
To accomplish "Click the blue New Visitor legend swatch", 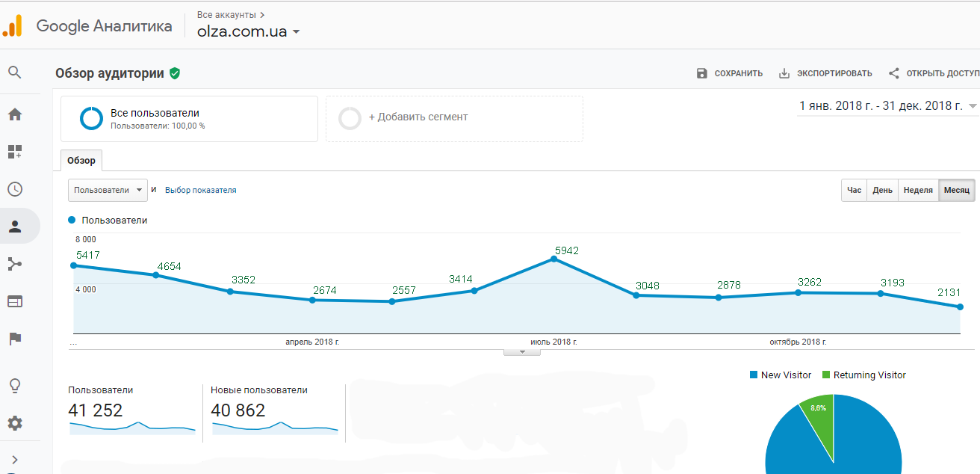I will coord(754,375).
